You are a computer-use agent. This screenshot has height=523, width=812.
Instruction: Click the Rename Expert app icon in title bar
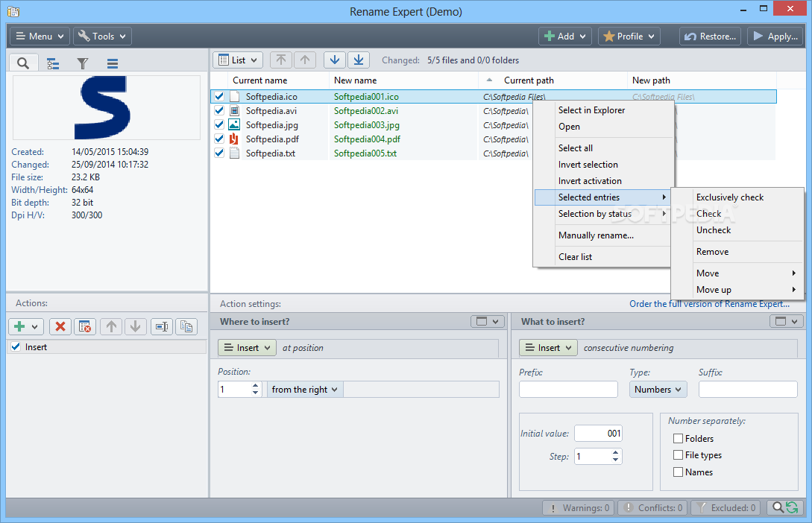[14, 11]
